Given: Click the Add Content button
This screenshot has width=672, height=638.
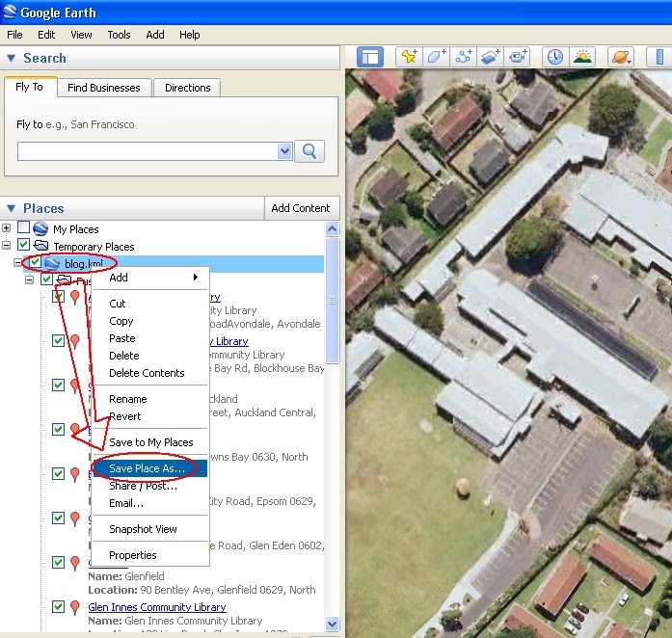Looking at the screenshot, I should pyautogui.click(x=301, y=208).
